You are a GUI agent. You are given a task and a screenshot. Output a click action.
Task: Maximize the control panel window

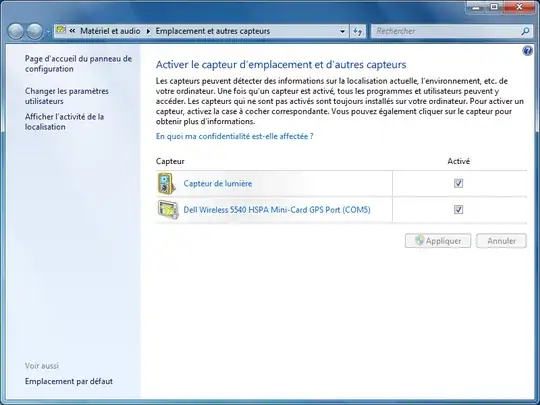point(495,7)
